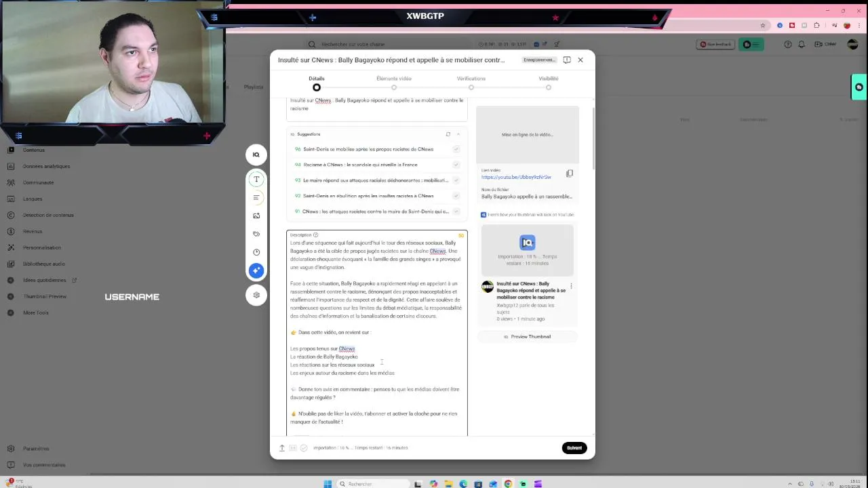Image resolution: width=868 pixels, height=488 pixels.
Task: Go to the Détails step
Action: coord(317,82)
